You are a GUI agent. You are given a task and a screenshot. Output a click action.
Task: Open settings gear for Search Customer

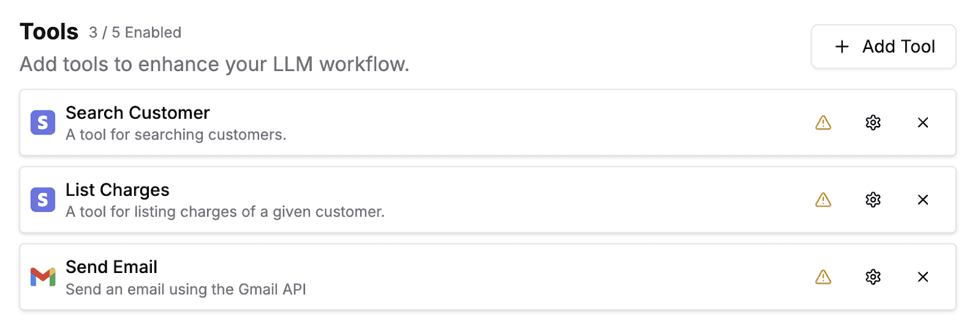click(873, 122)
